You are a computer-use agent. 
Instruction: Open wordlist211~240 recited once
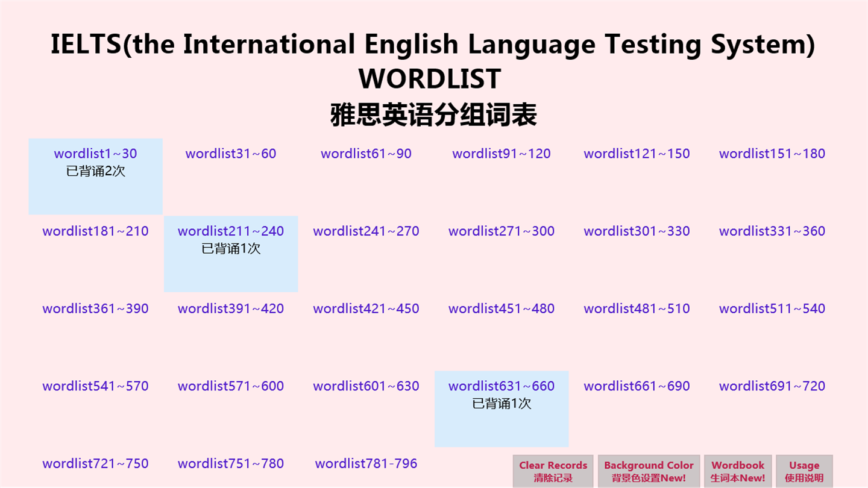231,231
